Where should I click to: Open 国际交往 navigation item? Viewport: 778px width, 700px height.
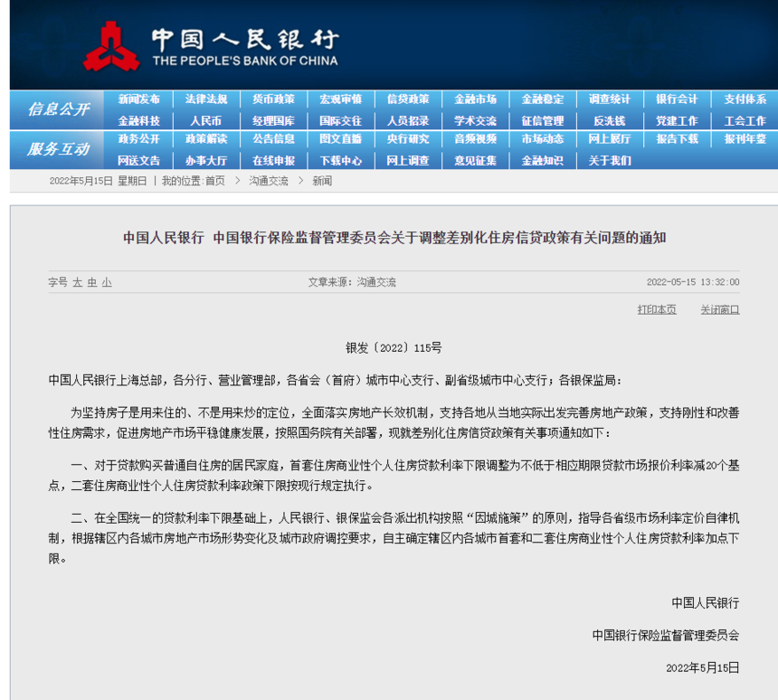pos(341,121)
